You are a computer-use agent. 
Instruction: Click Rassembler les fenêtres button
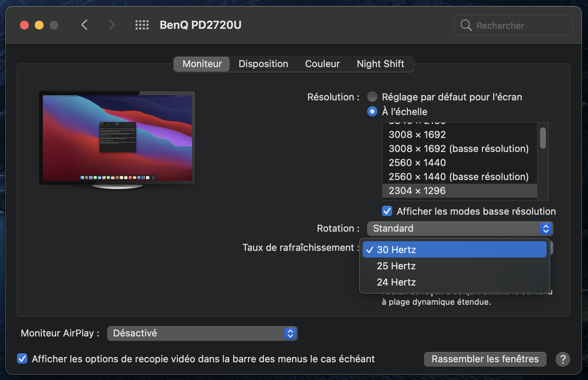point(485,359)
